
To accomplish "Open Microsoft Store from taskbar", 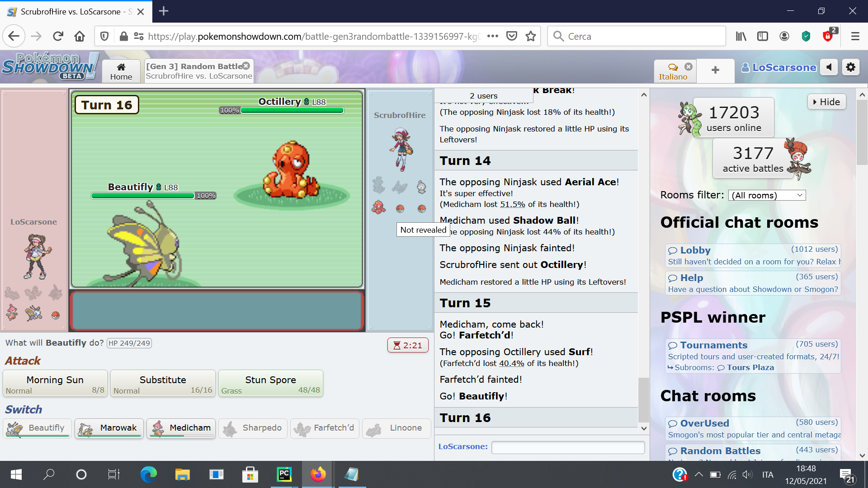I will (x=250, y=474).
